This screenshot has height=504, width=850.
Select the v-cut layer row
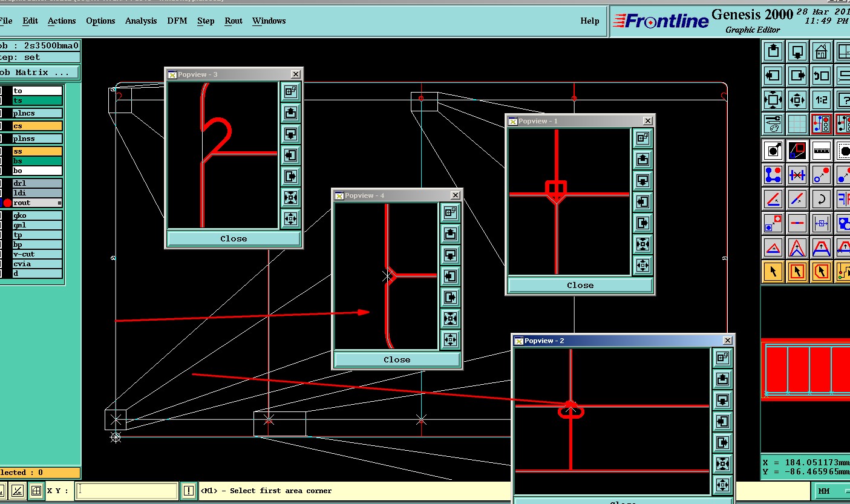pos(37,254)
